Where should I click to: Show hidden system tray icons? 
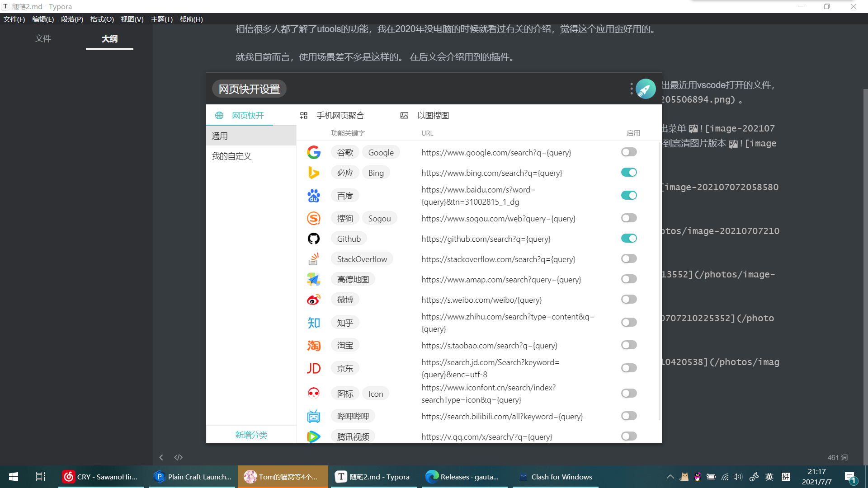(670, 477)
